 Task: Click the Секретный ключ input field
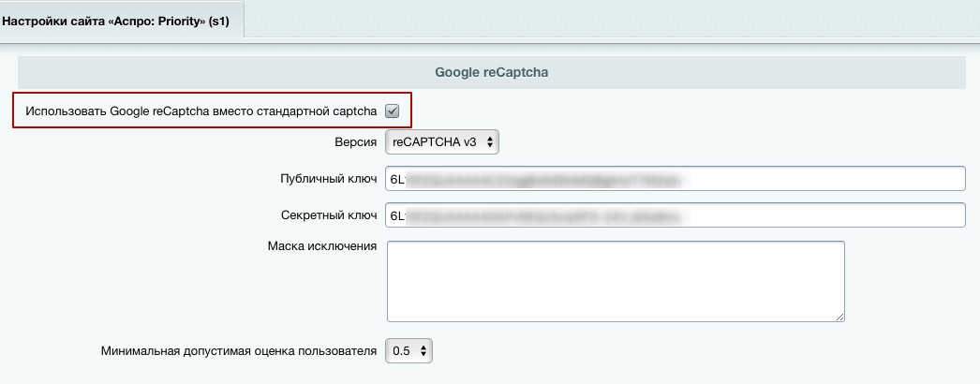(x=676, y=215)
